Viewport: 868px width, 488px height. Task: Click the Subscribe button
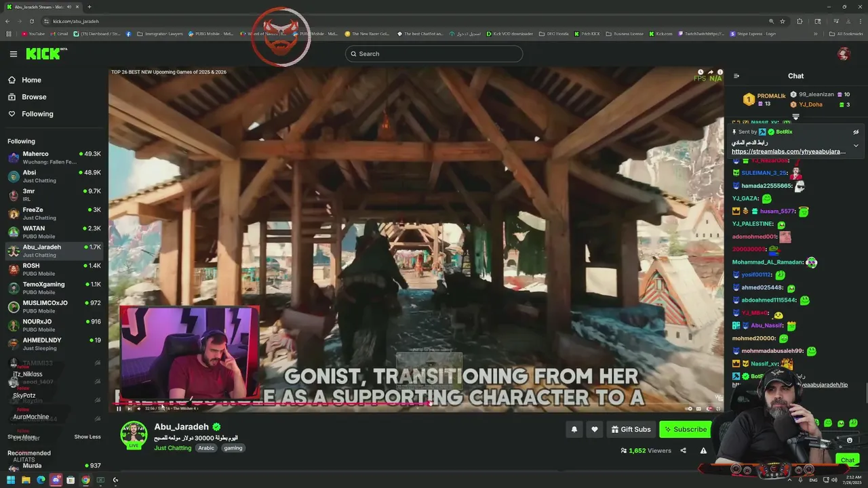click(685, 429)
